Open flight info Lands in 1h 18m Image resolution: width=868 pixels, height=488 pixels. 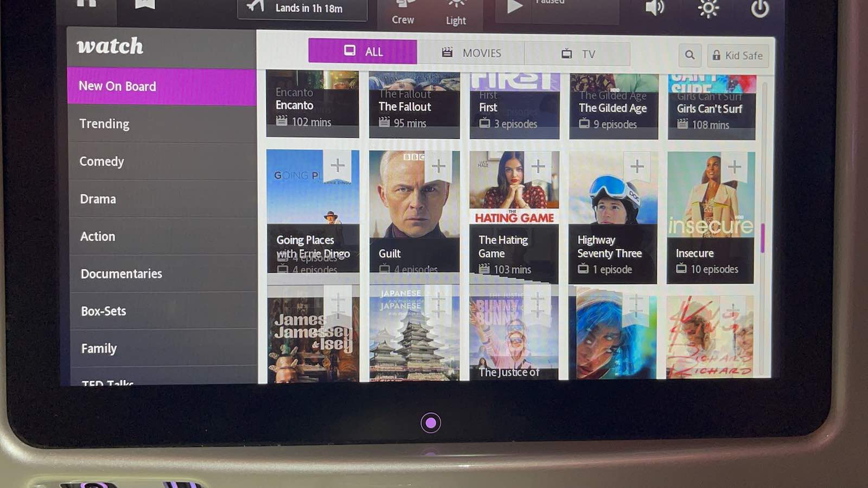coord(302,8)
